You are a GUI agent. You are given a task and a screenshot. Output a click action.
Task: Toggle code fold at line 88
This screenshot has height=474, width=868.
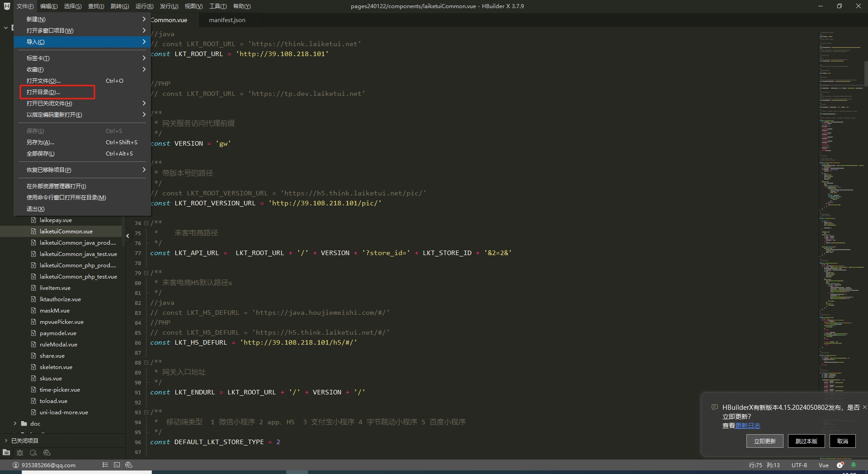(x=146, y=362)
